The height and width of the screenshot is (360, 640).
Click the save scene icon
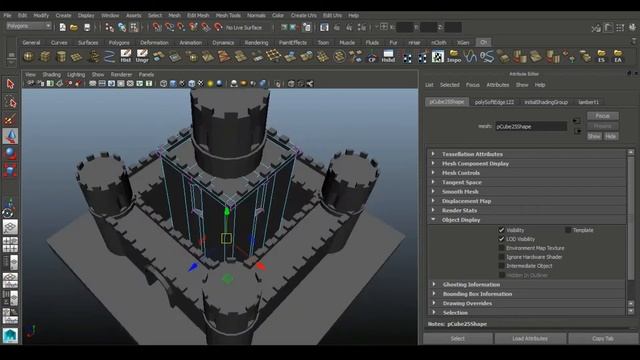pos(87,27)
